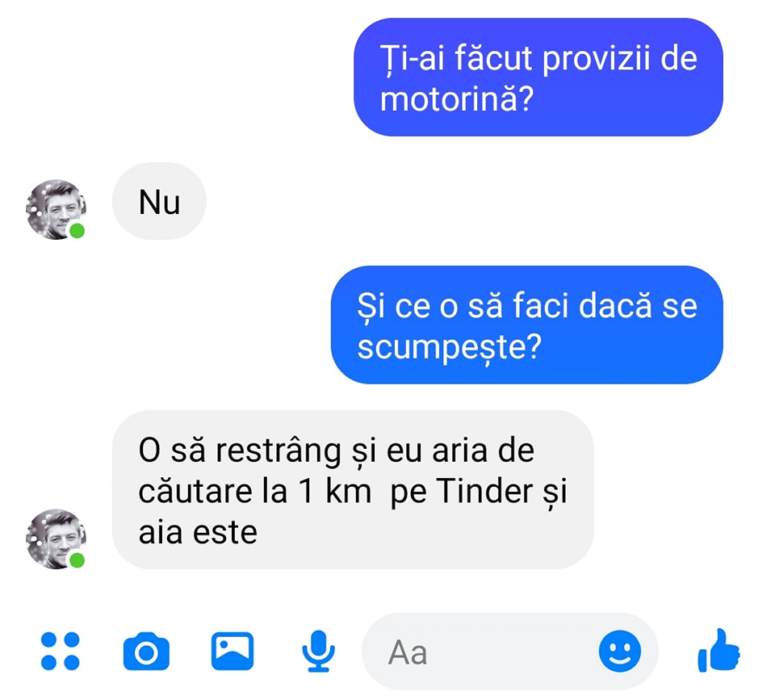This screenshot has width=775, height=700.
Task: Click "1 km" in the received message
Action: click(334, 492)
